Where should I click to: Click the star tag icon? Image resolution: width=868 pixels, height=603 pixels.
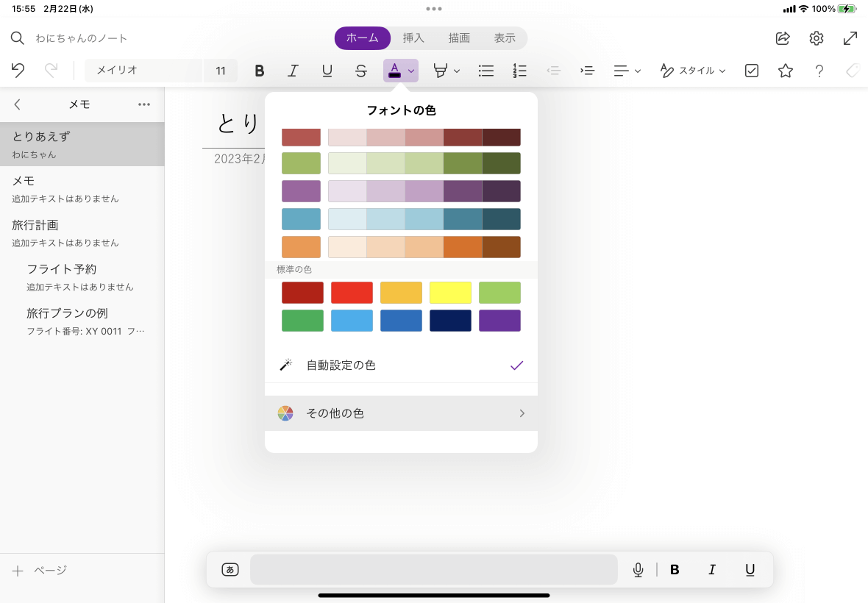point(786,71)
